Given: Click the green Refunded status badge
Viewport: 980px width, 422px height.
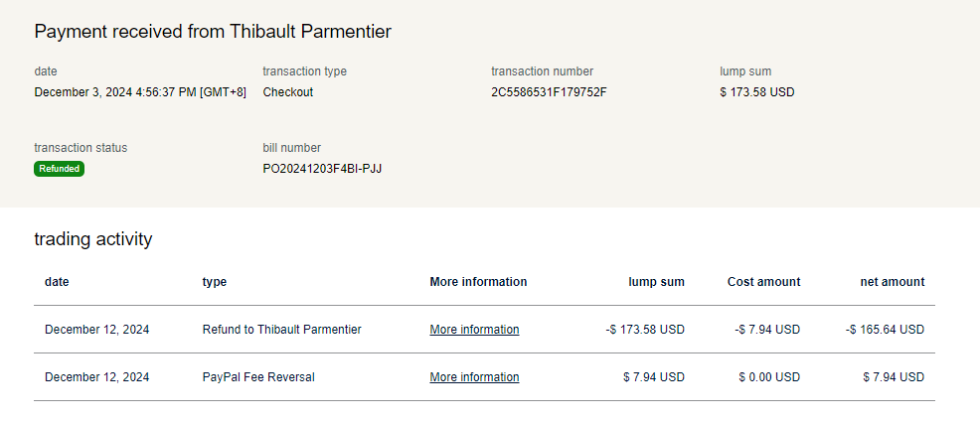Looking at the screenshot, I should coord(60,169).
